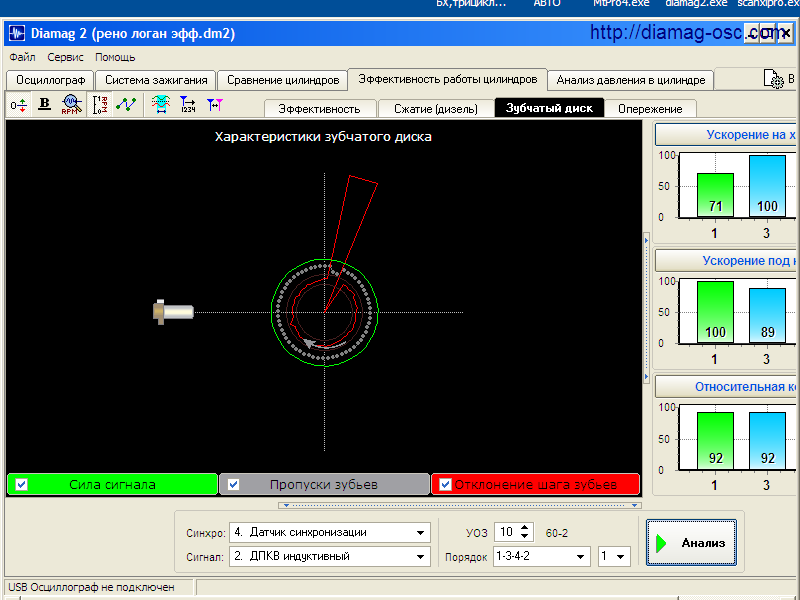The width and height of the screenshot is (800, 600).
Task: Click the Относительная к… panel header
Action: (x=725, y=386)
